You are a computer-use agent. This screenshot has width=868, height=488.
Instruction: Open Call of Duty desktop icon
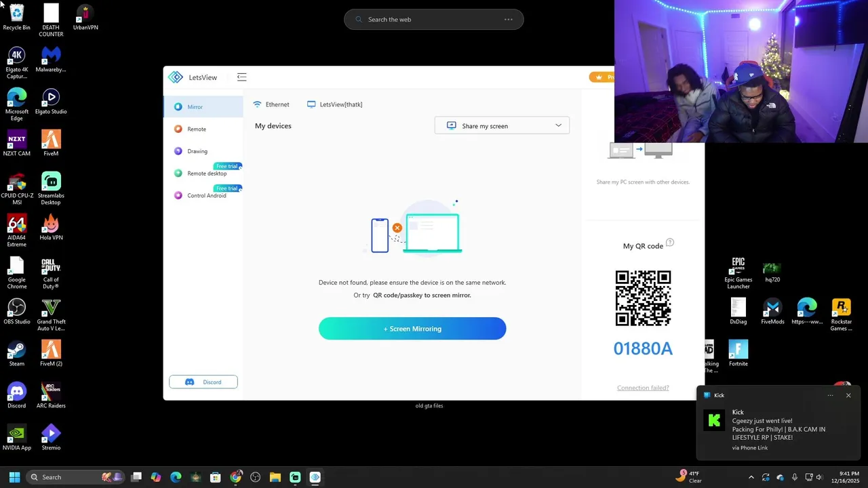pyautogui.click(x=51, y=272)
